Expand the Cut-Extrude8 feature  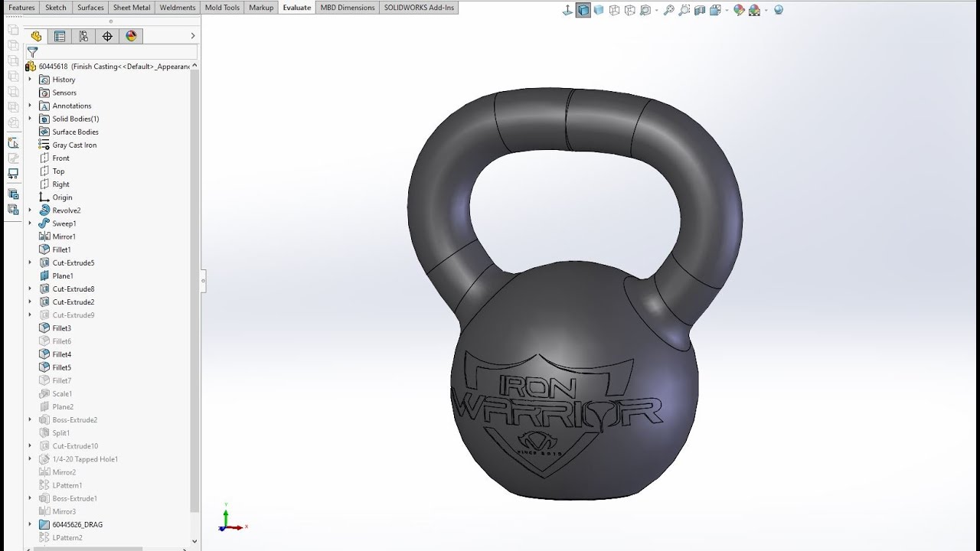pos(30,289)
